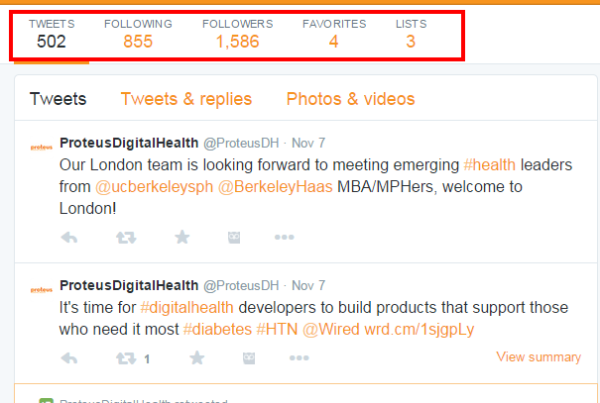The height and width of the screenshot is (403, 600).
Task: Click the #HTN hashtag
Action: [x=277, y=329]
